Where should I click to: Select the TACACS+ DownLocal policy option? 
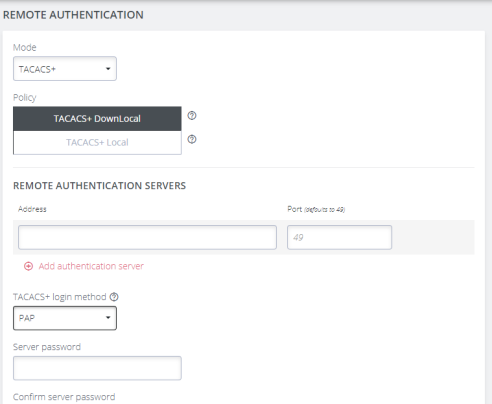tap(97, 119)
